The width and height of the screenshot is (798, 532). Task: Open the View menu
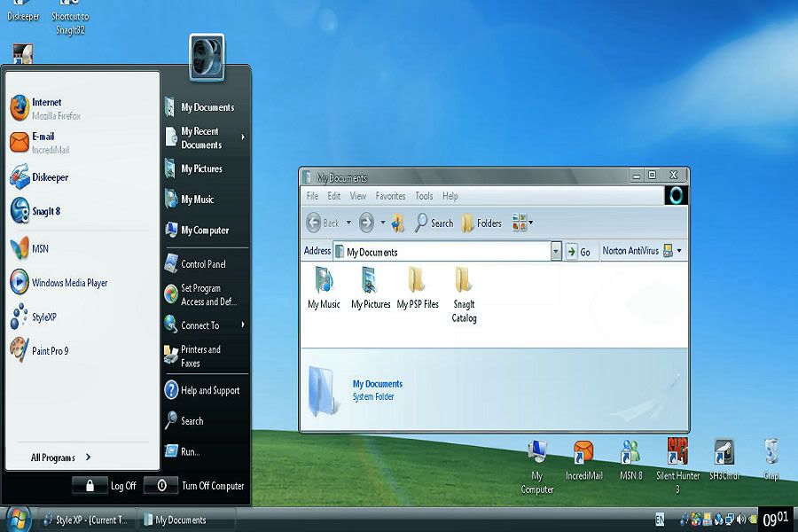(358, 196)
